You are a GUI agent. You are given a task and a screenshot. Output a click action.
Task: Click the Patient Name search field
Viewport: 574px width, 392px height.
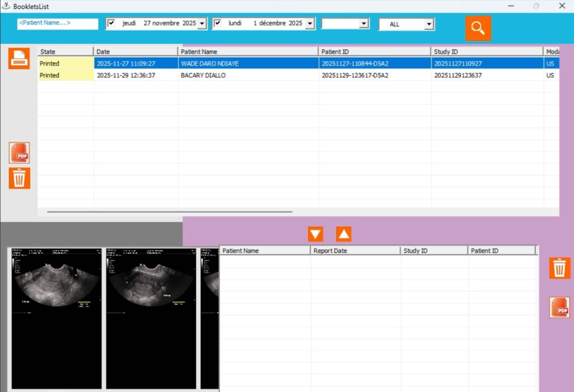click(x=58, y=24)
